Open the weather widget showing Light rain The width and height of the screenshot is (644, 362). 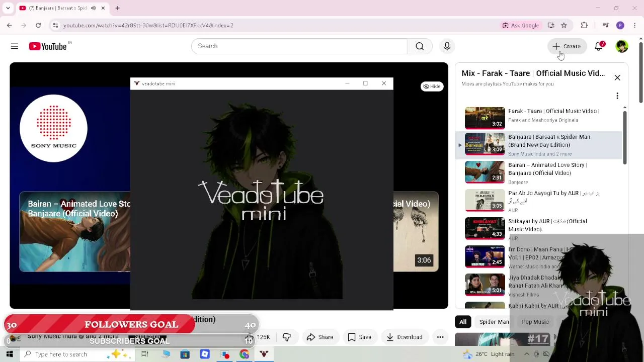(489, 354)
